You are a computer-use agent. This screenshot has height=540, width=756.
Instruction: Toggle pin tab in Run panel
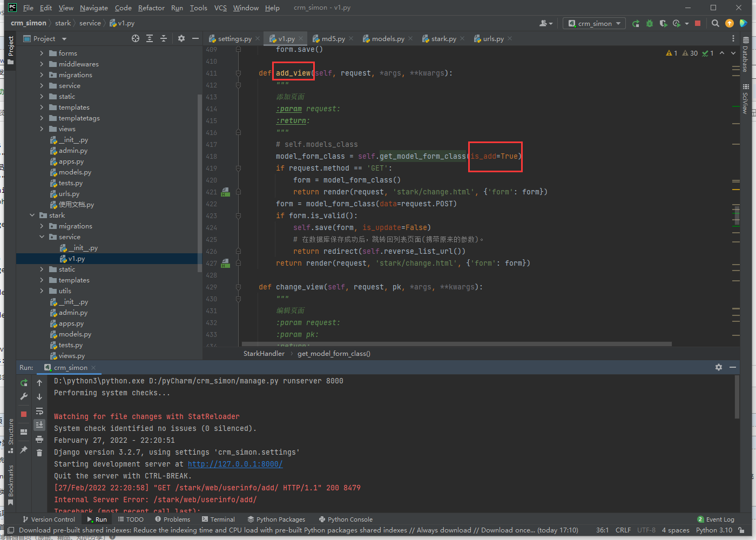coord(24,449)
